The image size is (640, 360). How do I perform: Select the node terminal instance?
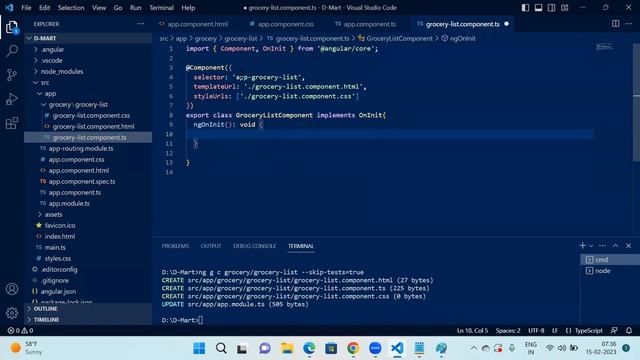[610, 271]
